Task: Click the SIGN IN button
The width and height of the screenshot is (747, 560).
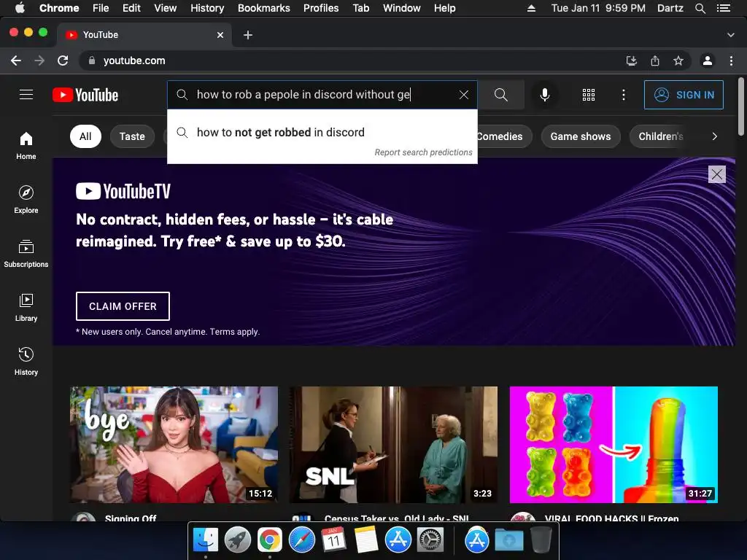Action: pos(684,95)
